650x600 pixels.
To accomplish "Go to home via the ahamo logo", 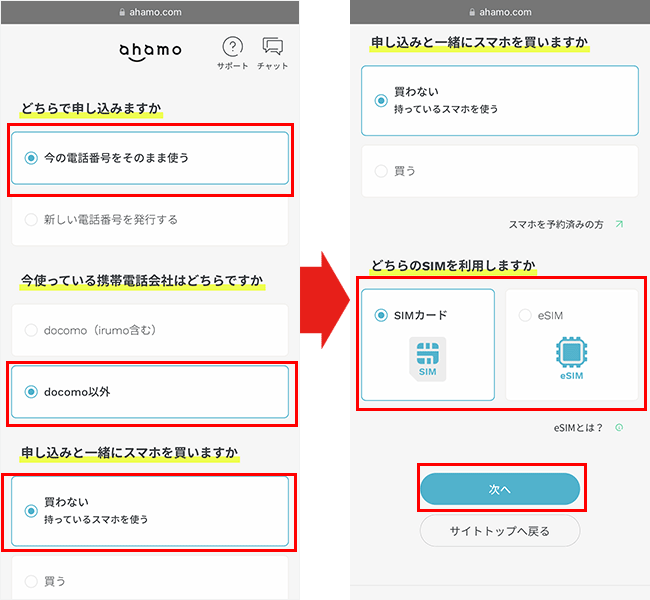I will point(150,51).
